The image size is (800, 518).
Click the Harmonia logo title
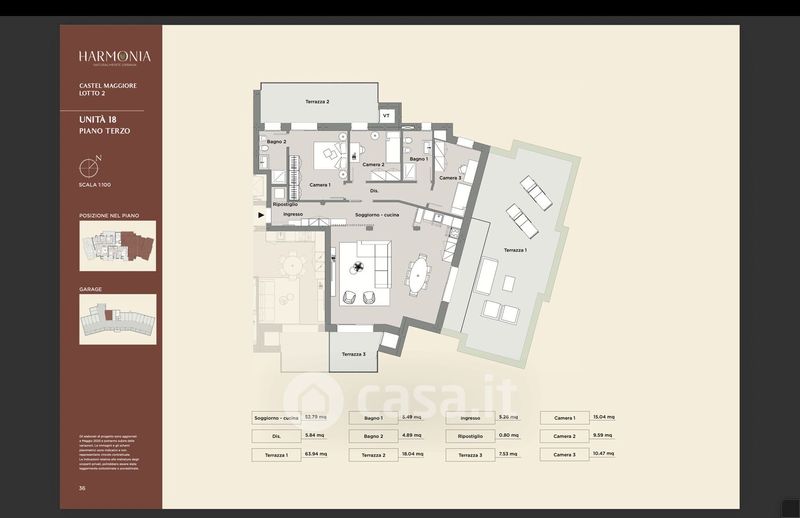pyautogui.click(x=114, y=57)
